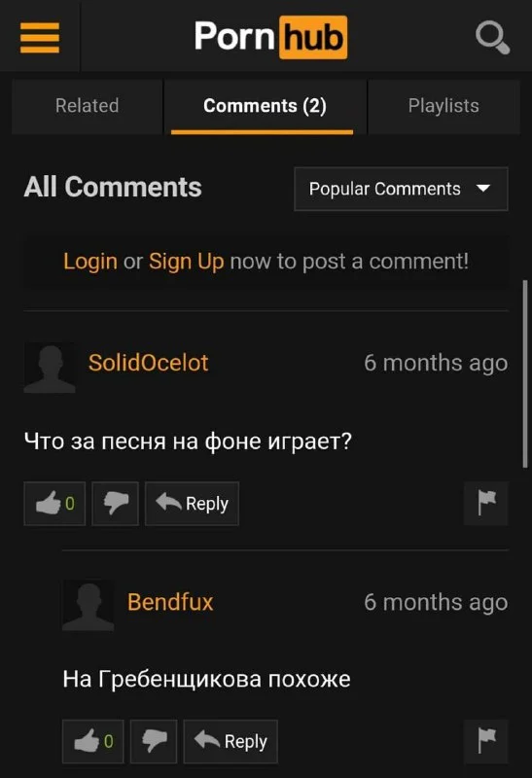532x778 pixels.
Task: Tap the search magnifier icon
Action: (x=492, y=37)
